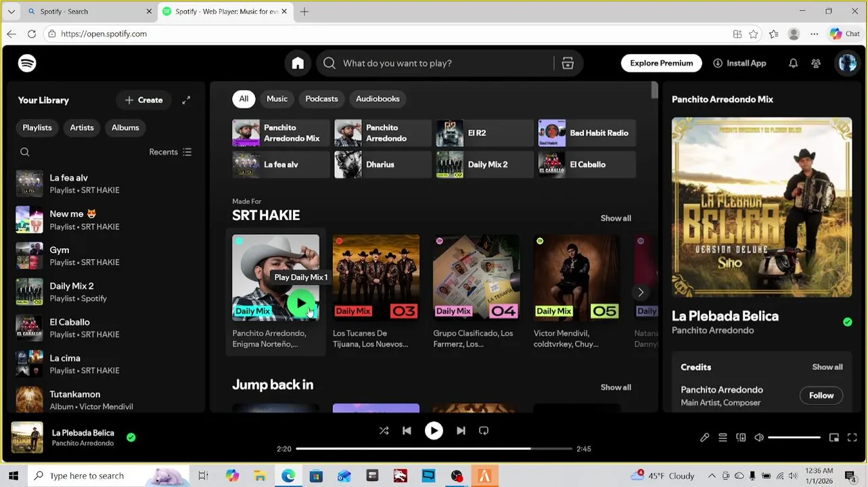868x487 pixels.
Task: Click green saved checkmark in now-playing bar
Action: point(131,438)
